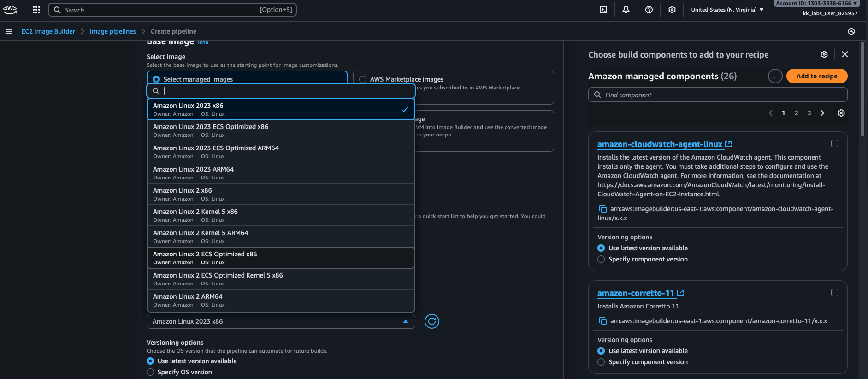Screen dimensions: 868x379
Task: Open the AWS home logo
Action: pyautogui.click(x=10, y=10)
